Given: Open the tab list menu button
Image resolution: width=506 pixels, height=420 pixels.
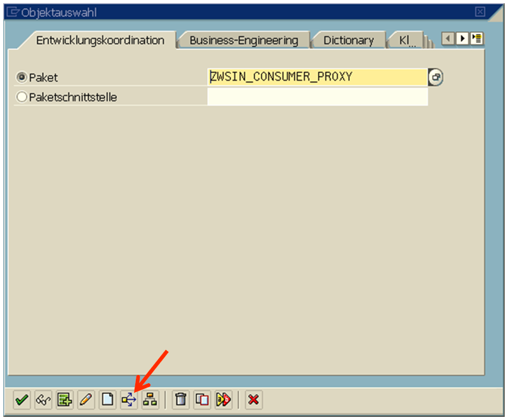Looking at the screenshot, I should [x=477, y=39].
